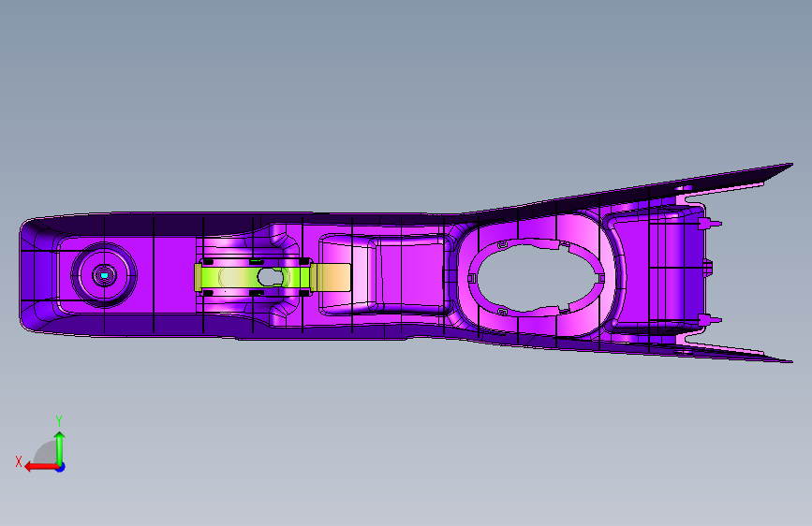Pick the cyan center of the circular boss
This screenshot has height=526, width=812.
pyautogui.click(x=104, y=275)
